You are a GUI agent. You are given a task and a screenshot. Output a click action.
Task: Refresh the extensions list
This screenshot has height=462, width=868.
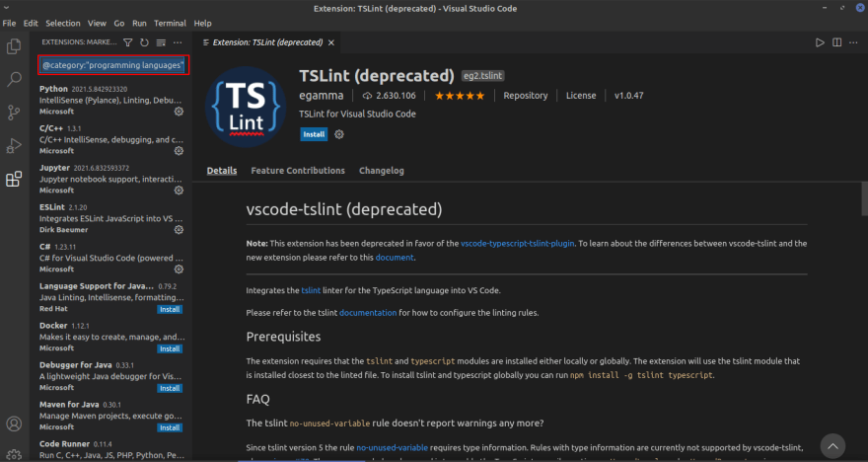coord(144,42)
